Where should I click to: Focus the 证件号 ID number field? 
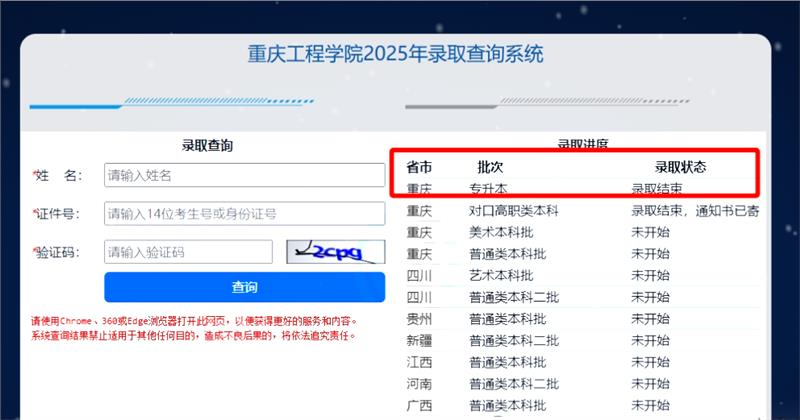click(244, 213)
